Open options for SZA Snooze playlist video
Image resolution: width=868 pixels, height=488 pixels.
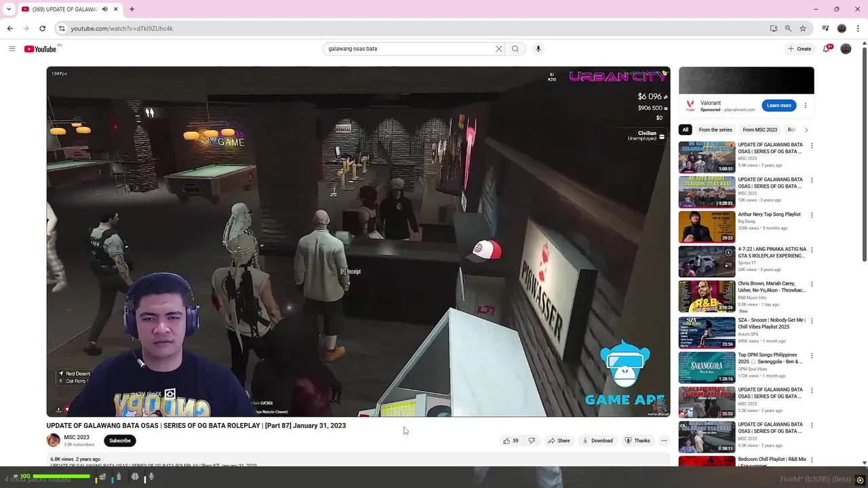point(812,321)
